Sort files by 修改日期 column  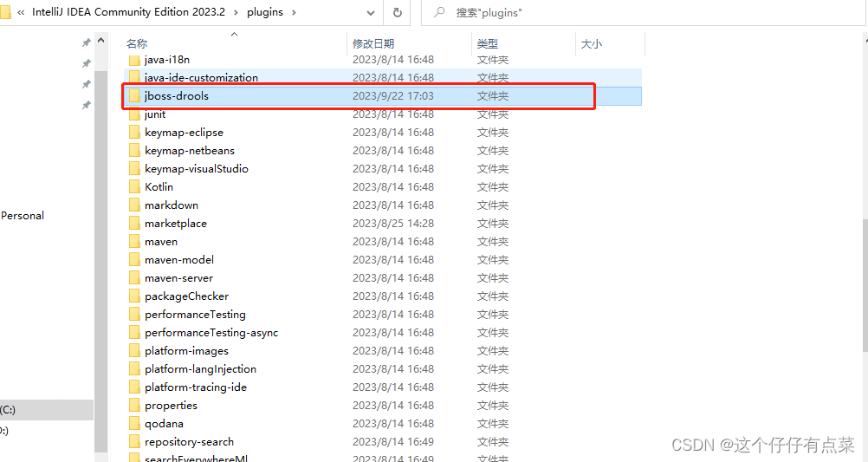coord(373,43)
